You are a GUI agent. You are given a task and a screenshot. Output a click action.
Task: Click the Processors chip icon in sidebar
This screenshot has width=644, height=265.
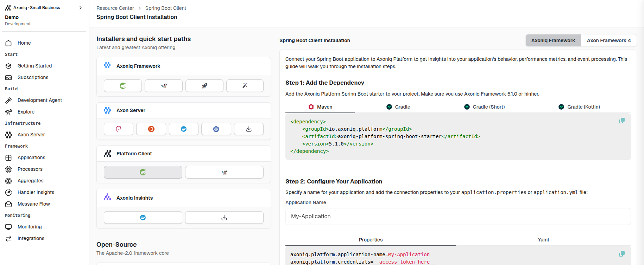pyautogui.click(x=8, y=169)
